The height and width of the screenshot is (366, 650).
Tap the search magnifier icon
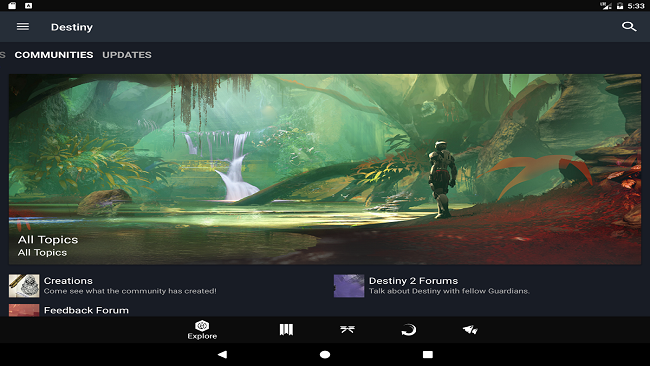628,27
